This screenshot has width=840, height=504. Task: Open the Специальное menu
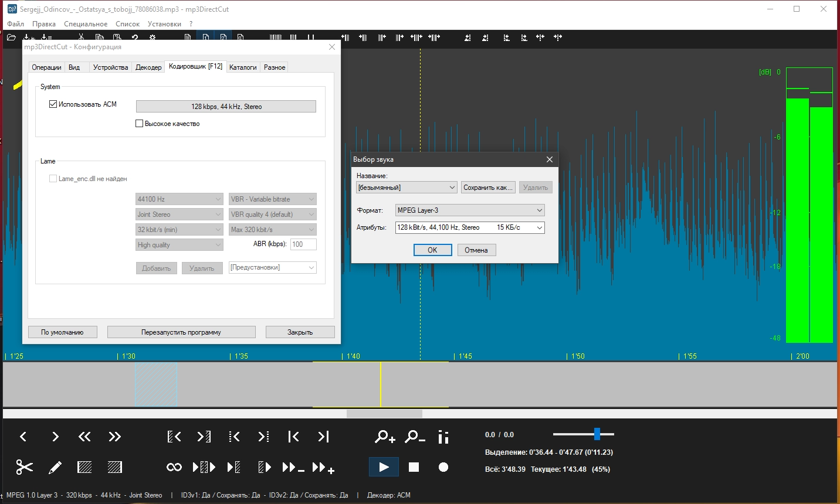(x=86, y=24)
